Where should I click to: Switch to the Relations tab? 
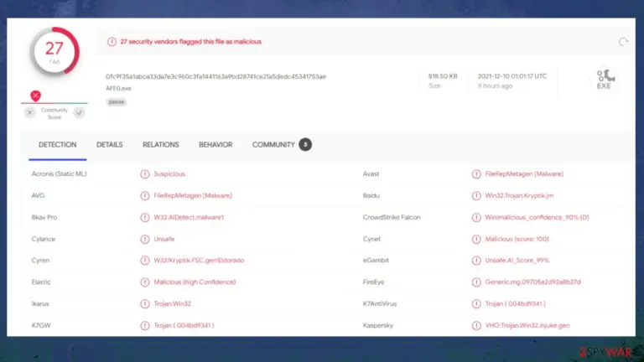point(161,145)
